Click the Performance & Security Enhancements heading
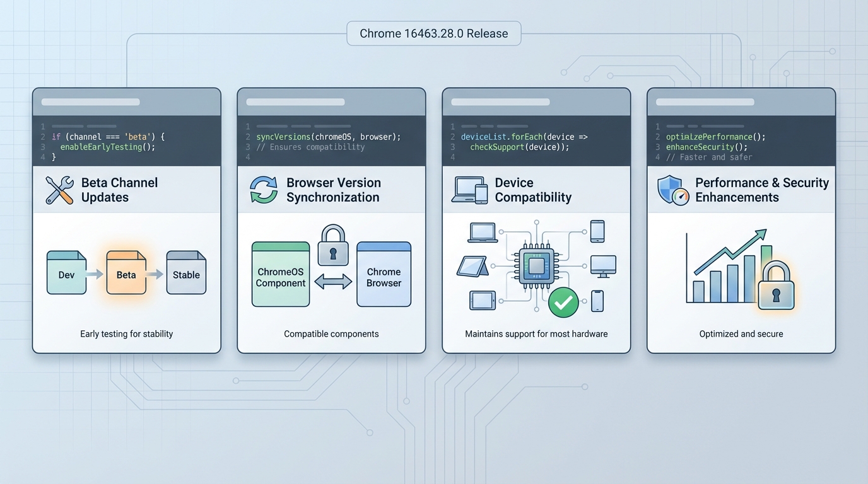Viewport: 868px width, 484px height. pos(761,190)
